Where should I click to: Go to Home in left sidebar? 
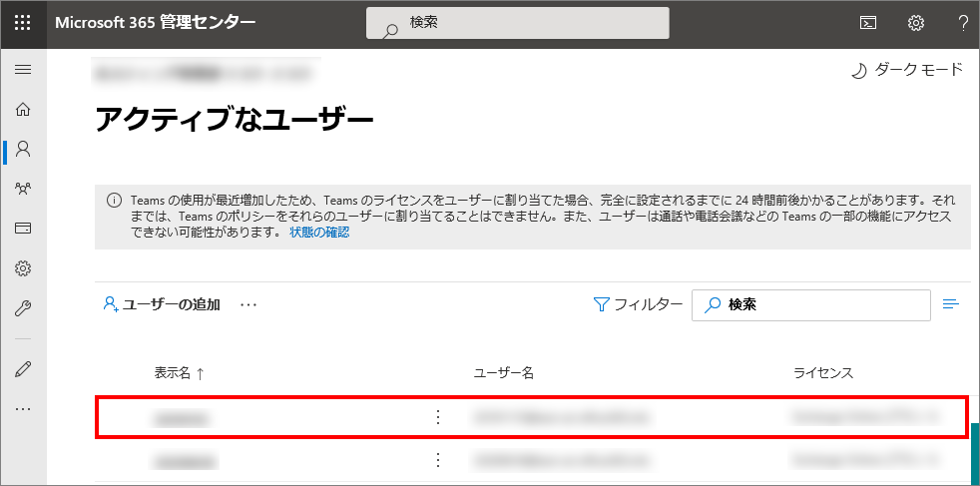click(23, 110)
